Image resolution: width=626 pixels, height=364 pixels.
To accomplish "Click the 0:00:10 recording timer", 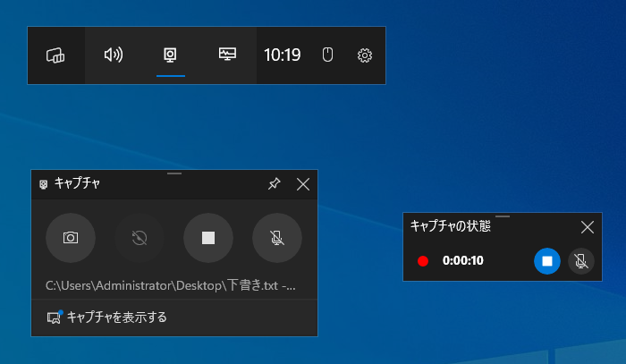I will (463, 261).
